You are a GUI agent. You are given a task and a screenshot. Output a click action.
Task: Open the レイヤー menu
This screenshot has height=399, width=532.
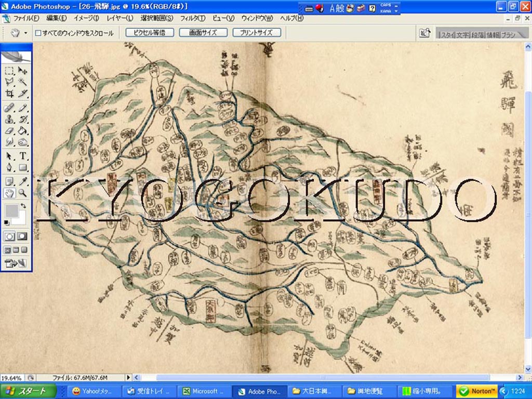point(120,18)
